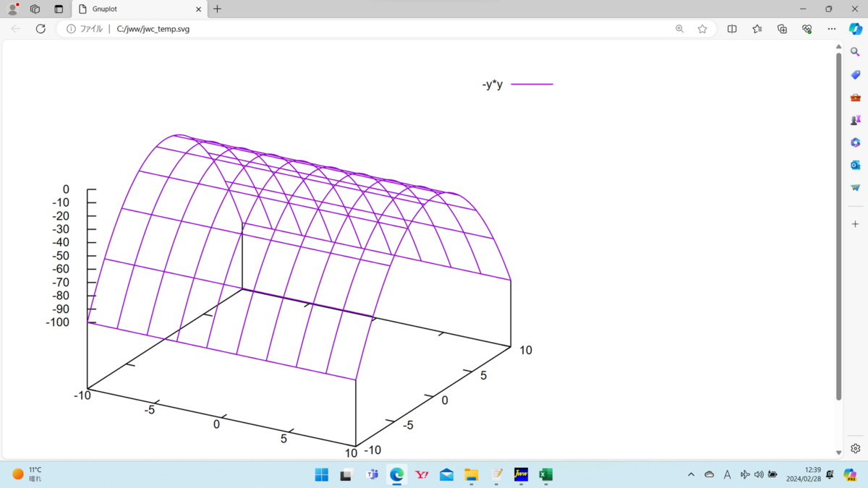Viewport: 868px width, 488px height.
Task: Toggle favorite star for current page
Action: pyautogui.click(x=702, y=29)
